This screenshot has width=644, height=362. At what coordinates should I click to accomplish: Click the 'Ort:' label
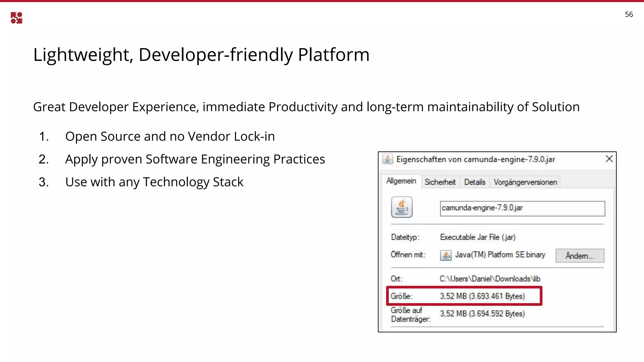point(397,279)
